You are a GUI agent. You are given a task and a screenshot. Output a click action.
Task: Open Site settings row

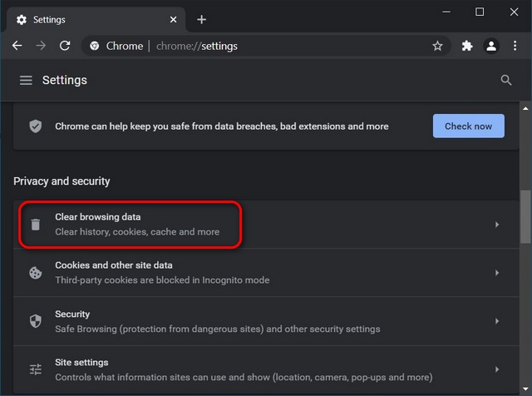266,369
